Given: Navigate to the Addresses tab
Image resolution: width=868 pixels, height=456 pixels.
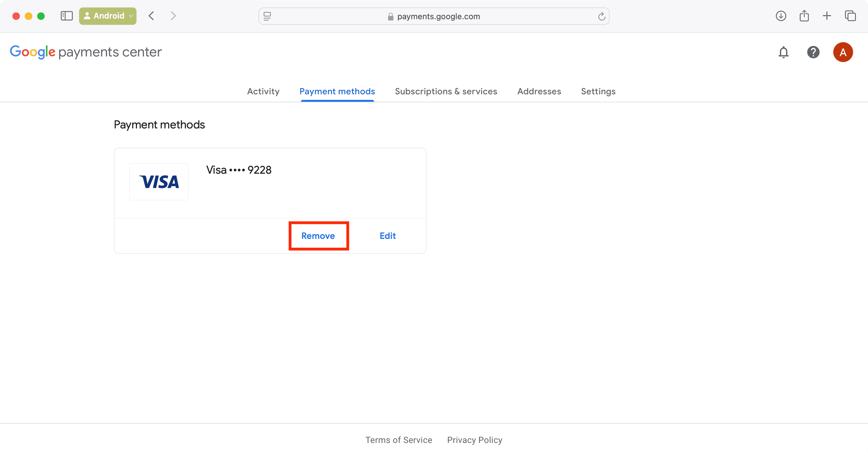Looking at the screenshot, I should click(x=539, y=91).
